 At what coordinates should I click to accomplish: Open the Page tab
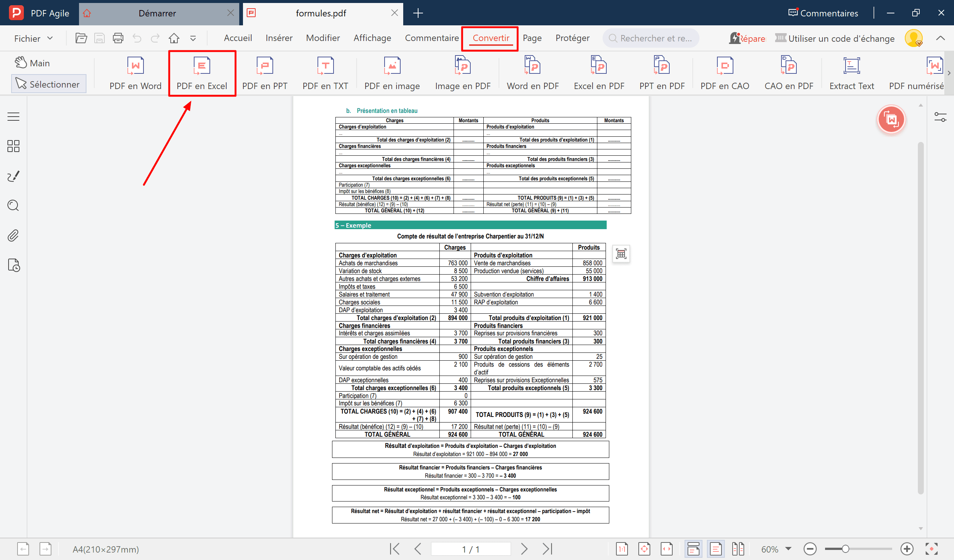532,38
